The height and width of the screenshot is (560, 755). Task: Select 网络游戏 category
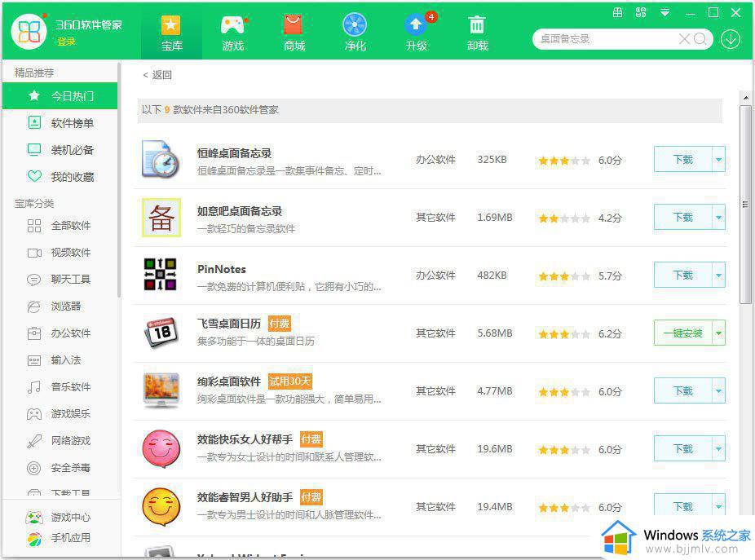60,441
